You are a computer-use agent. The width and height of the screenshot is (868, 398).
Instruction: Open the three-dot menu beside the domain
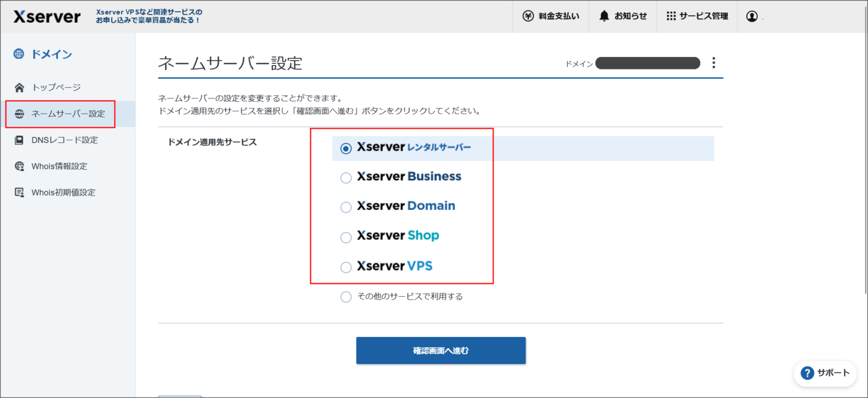point(714,63)
